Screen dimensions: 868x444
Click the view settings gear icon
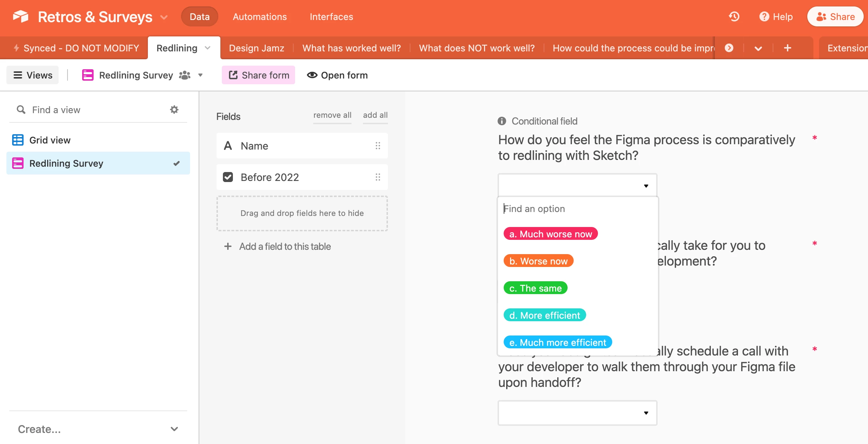coord(174,110)
